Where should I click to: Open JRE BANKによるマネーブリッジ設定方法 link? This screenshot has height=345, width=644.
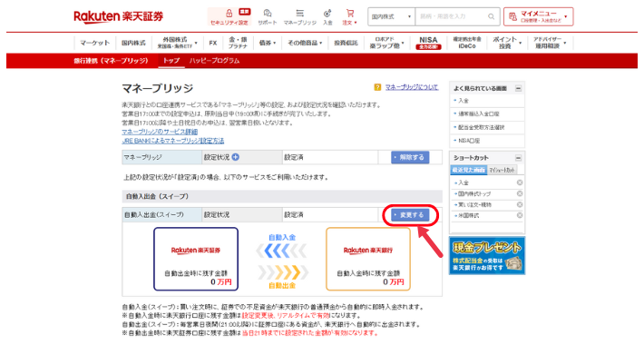[x=173, y=141]
